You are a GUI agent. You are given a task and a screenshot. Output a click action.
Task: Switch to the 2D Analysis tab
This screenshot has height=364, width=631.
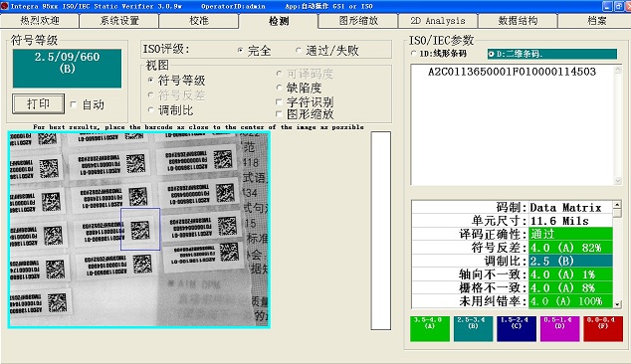coord(438,21)
